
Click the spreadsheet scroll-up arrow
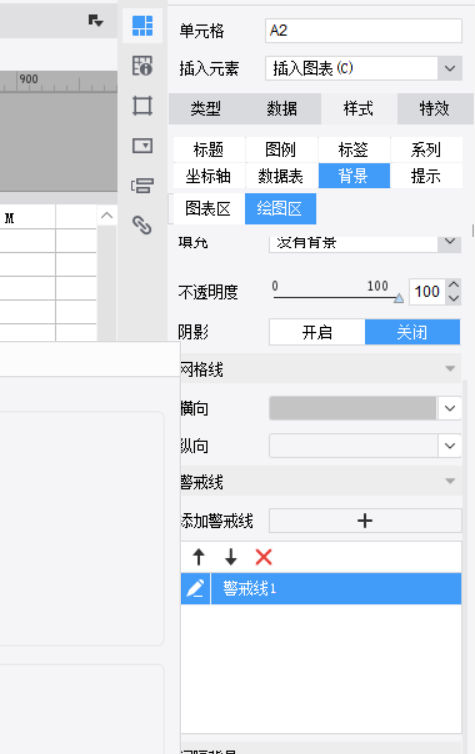107,216
